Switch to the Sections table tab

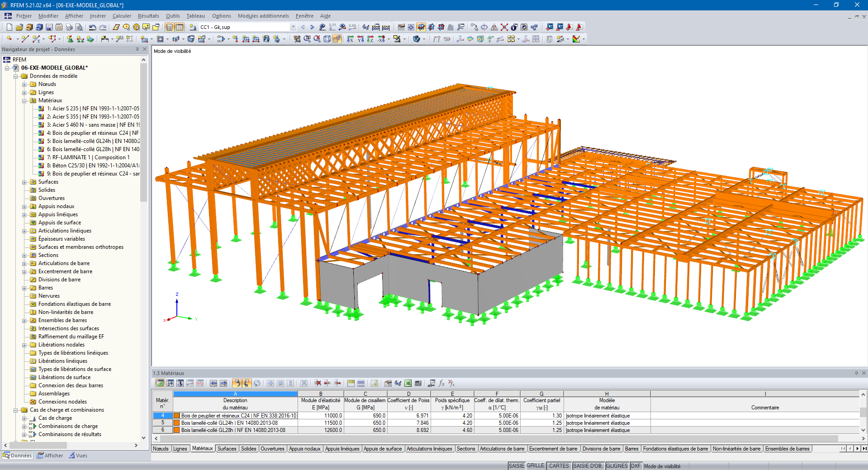466,449
